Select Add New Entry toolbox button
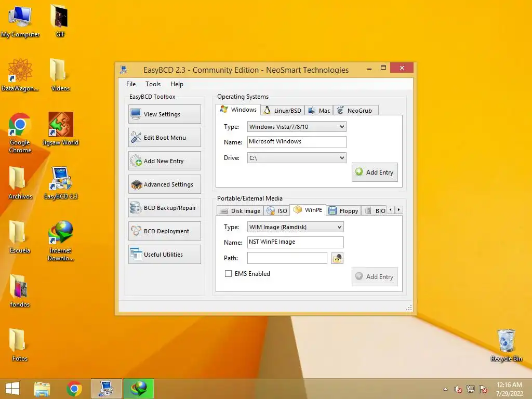Viewport: 532px width, 399px height. point(165,161)
